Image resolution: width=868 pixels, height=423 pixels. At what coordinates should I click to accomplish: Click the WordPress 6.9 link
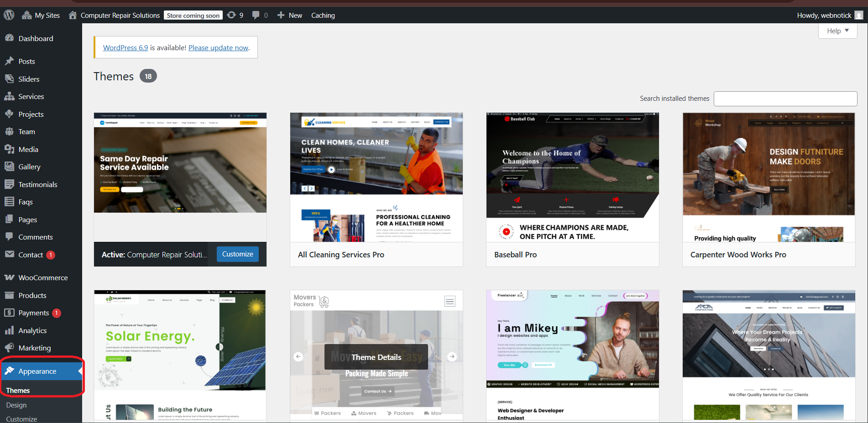(125, 47)
